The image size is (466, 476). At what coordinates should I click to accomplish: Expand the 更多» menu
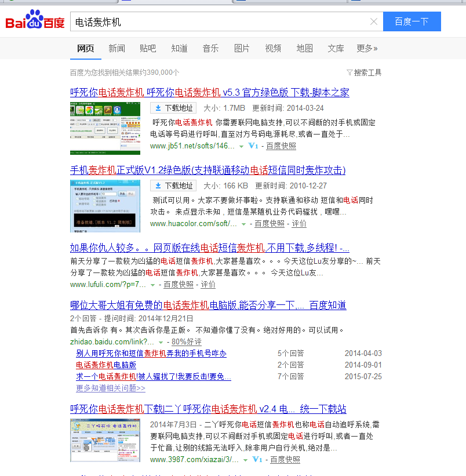coord(367,48)
